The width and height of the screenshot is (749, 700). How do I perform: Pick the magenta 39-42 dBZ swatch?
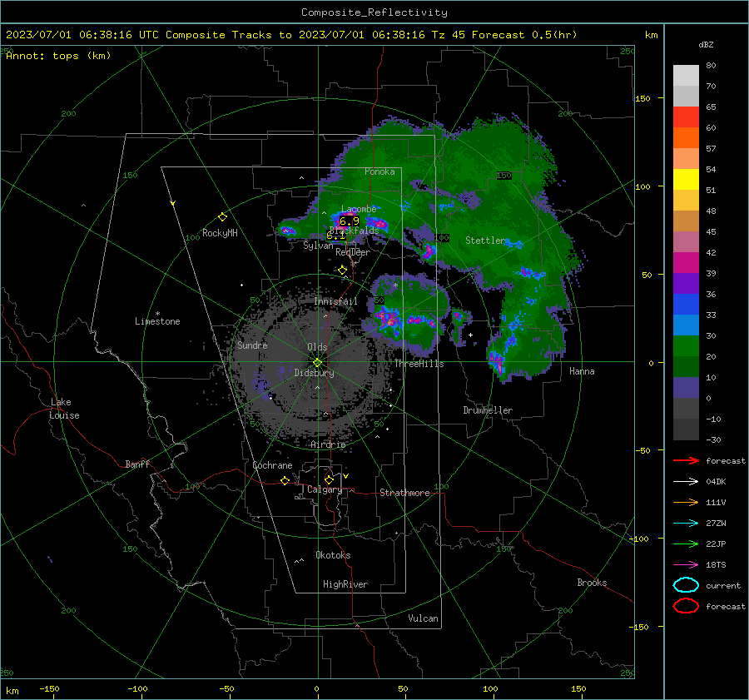coord(686,263)
